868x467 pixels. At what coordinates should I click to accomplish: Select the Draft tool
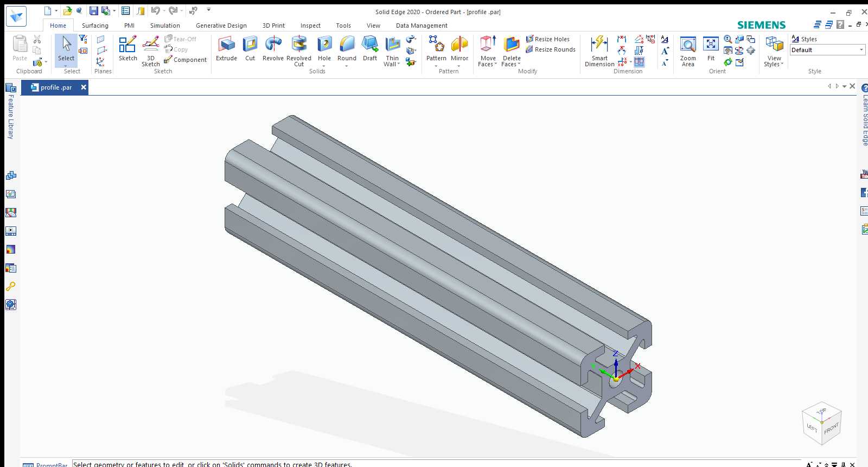pyautogui.click(x=370, y=49)
